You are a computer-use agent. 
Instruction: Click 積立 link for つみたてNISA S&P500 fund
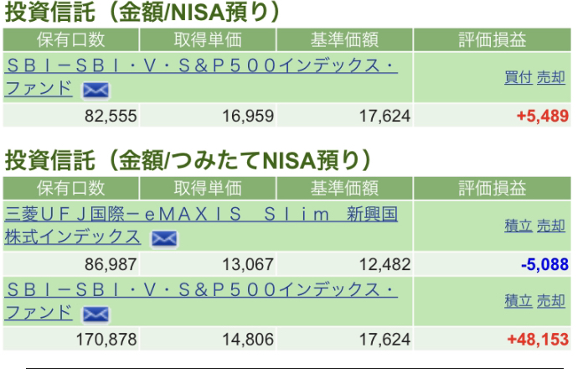tap(518, 301)
